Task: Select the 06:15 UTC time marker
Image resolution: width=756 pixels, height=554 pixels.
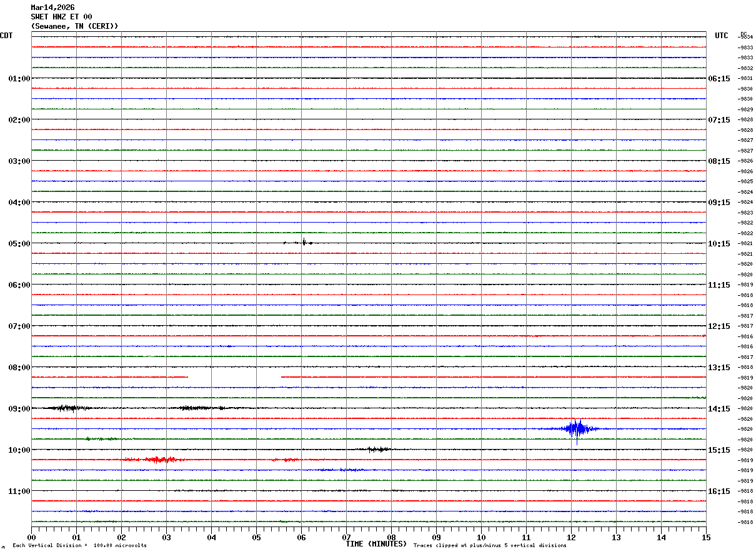Action: tap(719, 79)
